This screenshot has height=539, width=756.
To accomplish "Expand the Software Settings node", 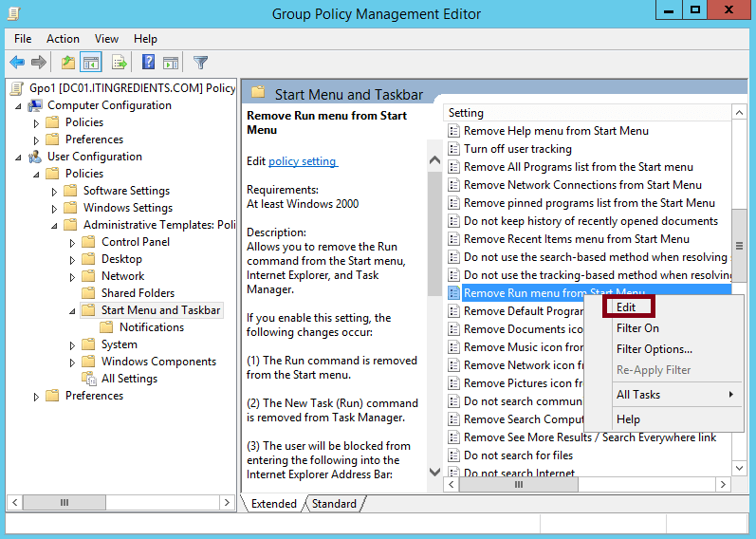I will pyautogui.click(x=54, y=192).
